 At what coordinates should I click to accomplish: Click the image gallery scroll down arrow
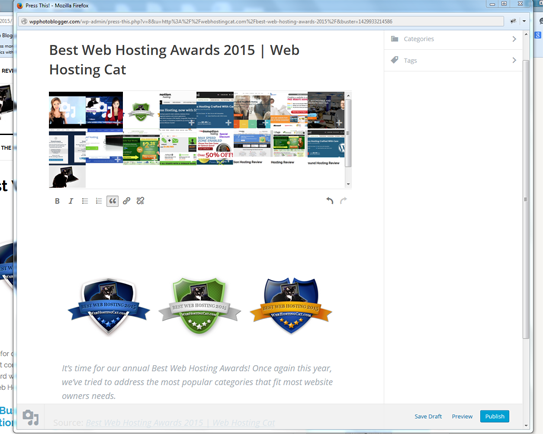coord(348,184)
